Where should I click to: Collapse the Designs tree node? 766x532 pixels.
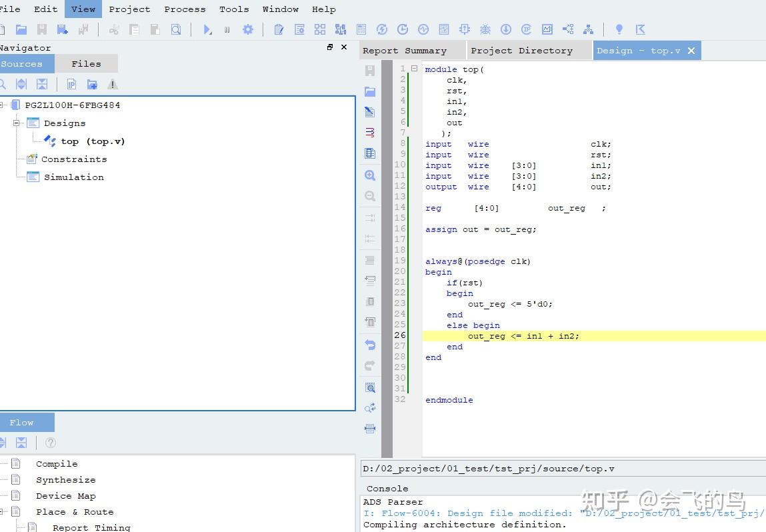pos(16,123)
